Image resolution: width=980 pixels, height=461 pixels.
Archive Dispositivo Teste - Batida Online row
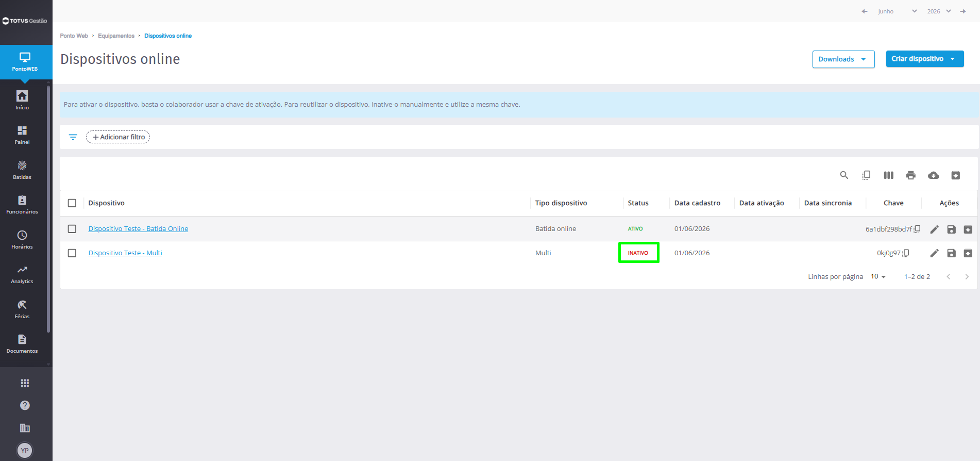(968, 229)
